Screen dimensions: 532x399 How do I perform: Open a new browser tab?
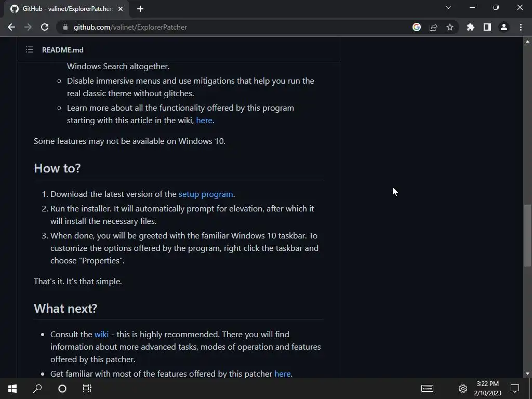[x=140, y=9]
